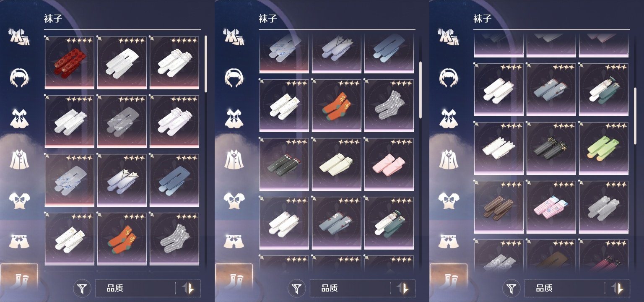
Task: Open full outfit category in the right panel
Action: 449,36
